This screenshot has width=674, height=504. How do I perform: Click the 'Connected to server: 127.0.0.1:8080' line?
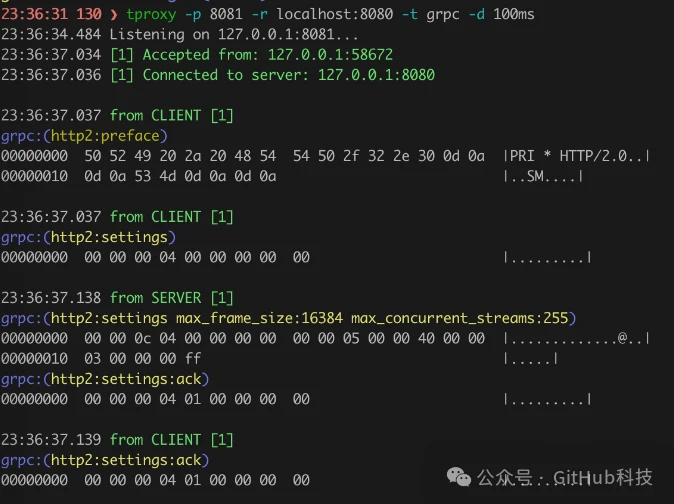(289, 75)
